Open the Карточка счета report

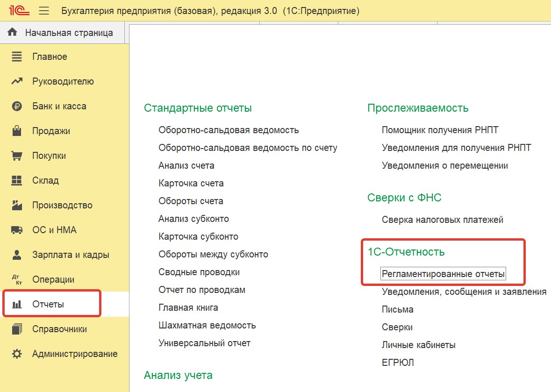pyautogui.click(x=191, y=183)
